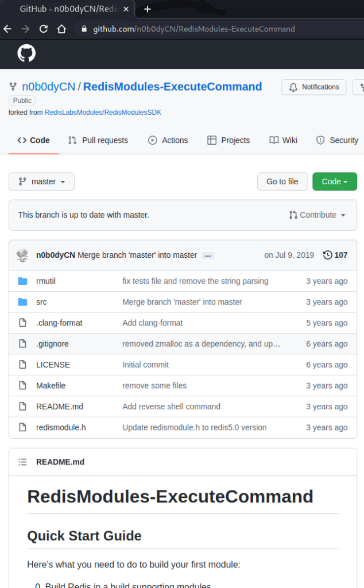Open the Contribute dropdown
Viewport: 364px width, 588px height.
317,215
